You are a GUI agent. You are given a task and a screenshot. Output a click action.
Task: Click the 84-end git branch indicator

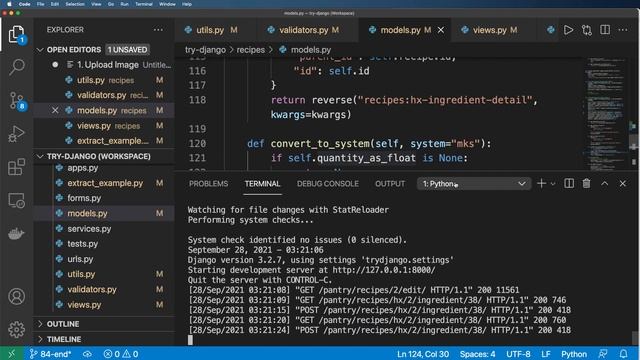(x=50, y=354)
